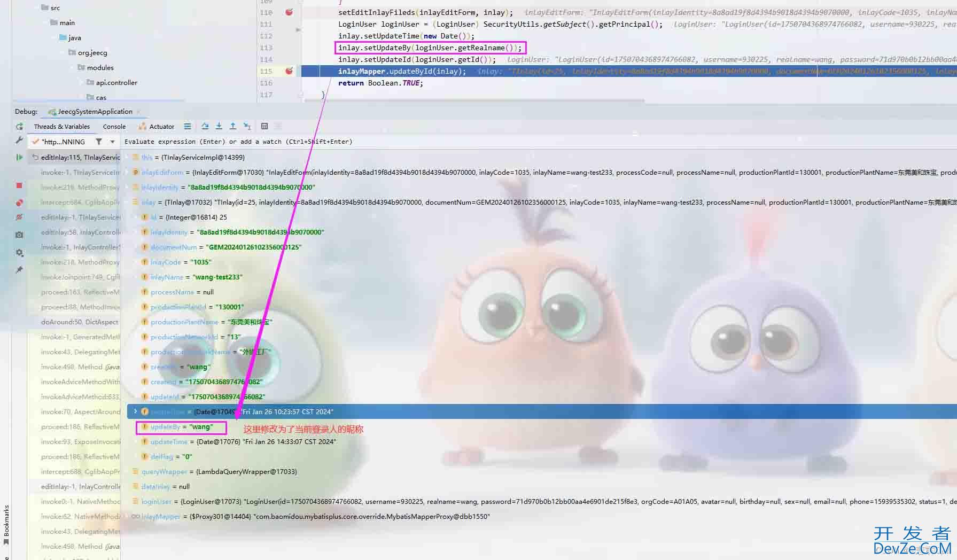Select modules package

(96, 67)
